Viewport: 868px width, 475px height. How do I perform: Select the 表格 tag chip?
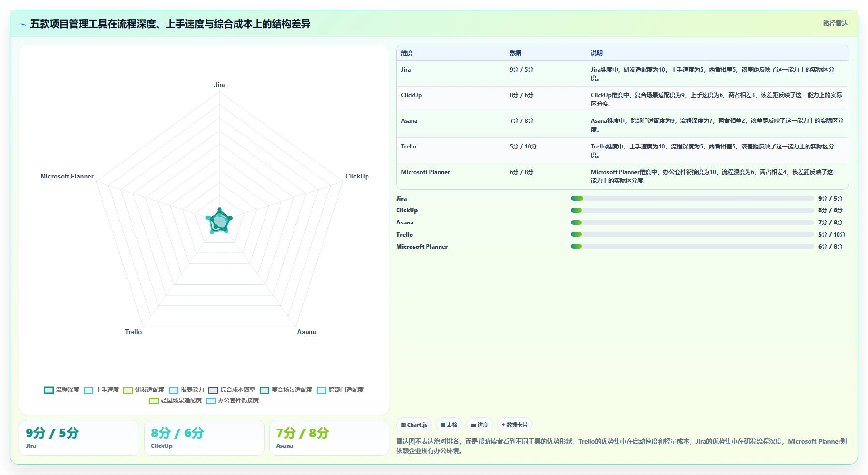(449, 425)
